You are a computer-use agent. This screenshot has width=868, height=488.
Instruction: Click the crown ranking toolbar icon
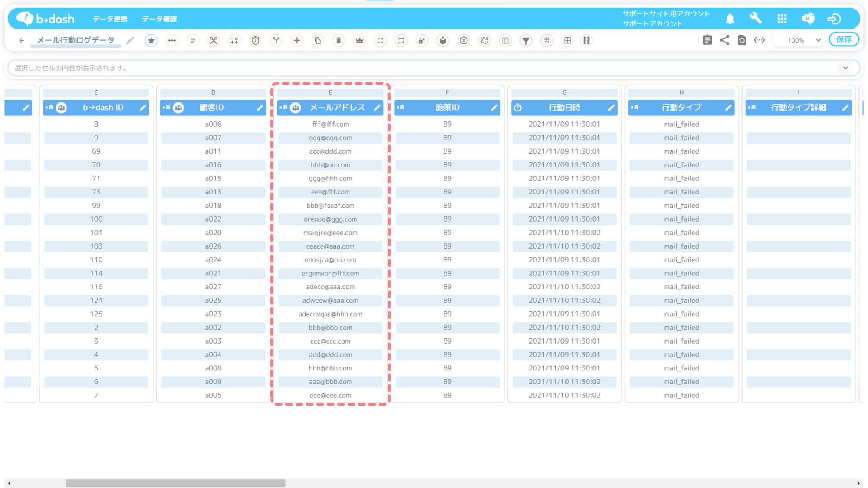(359, 40)
